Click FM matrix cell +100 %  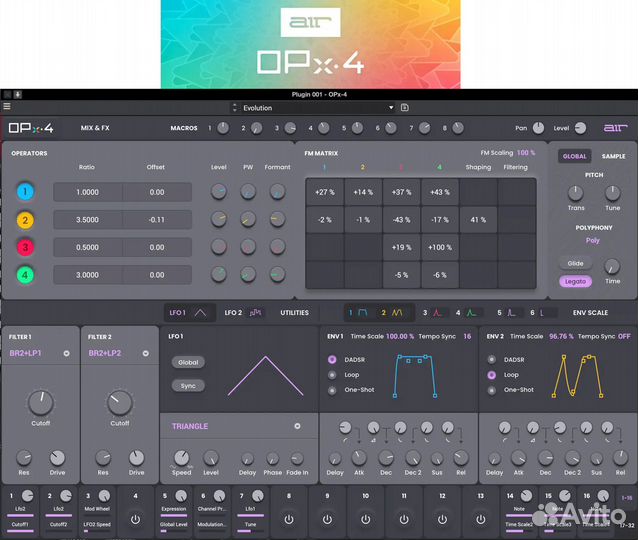click(x=440, y=247)
